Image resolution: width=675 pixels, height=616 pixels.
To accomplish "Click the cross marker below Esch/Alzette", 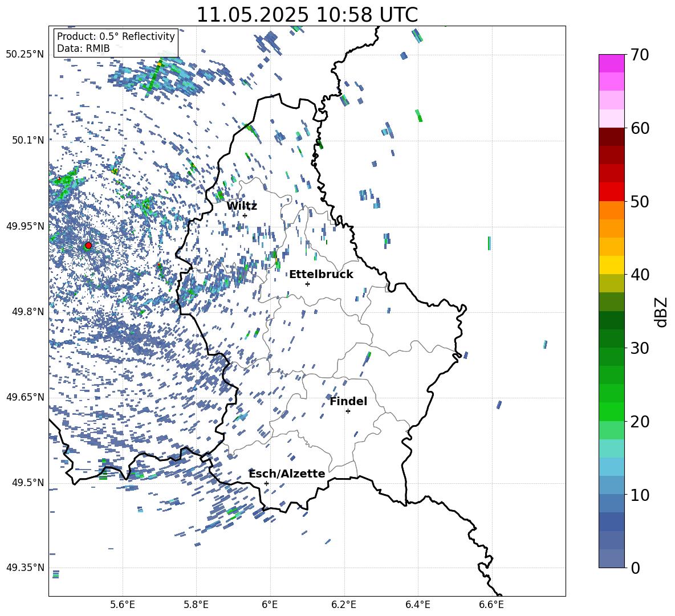I will pos(266,483).
